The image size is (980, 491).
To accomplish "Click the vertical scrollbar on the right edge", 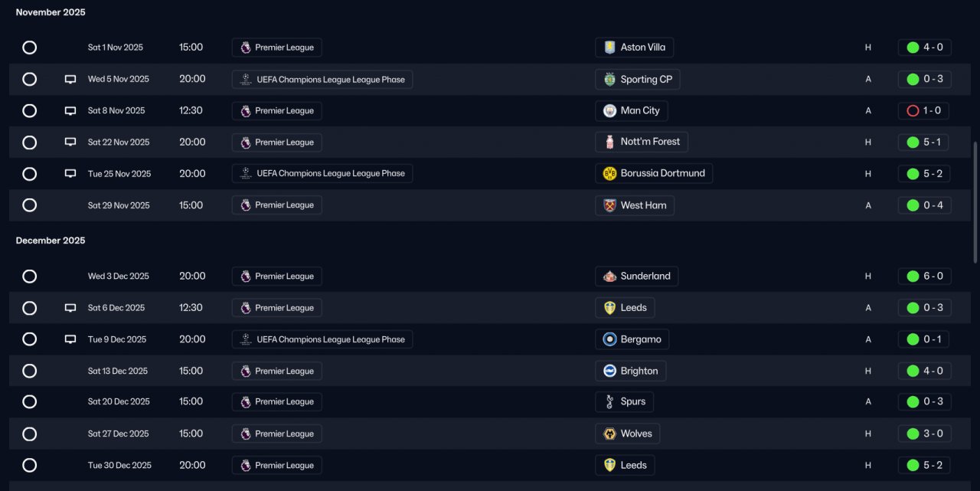I will point(975,203).
